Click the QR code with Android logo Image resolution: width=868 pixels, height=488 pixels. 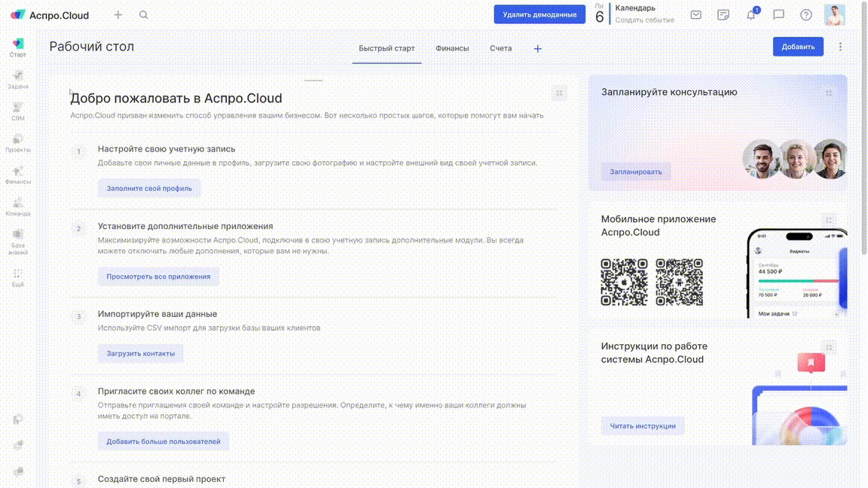coord(679,282)
